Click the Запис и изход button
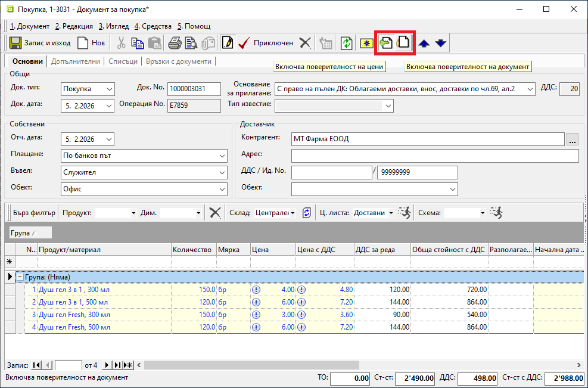 pyautogui.click(x=40, y=43)
